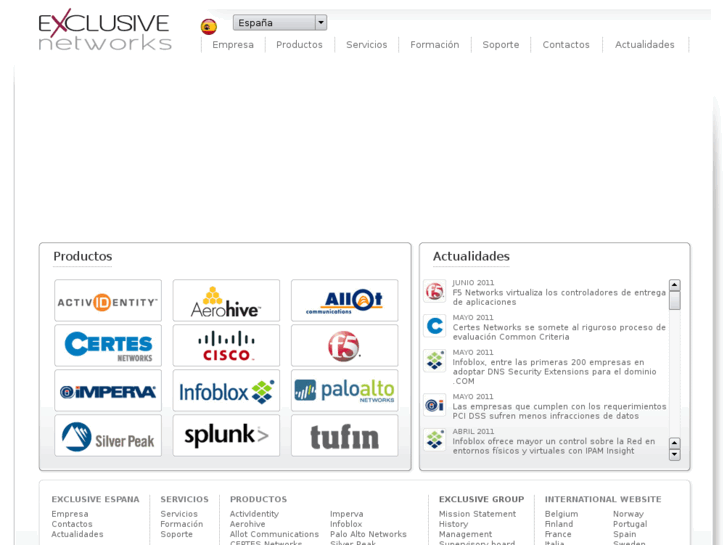727x545 pixels.
Task: Click footer History link
Action: coord(453,524)
